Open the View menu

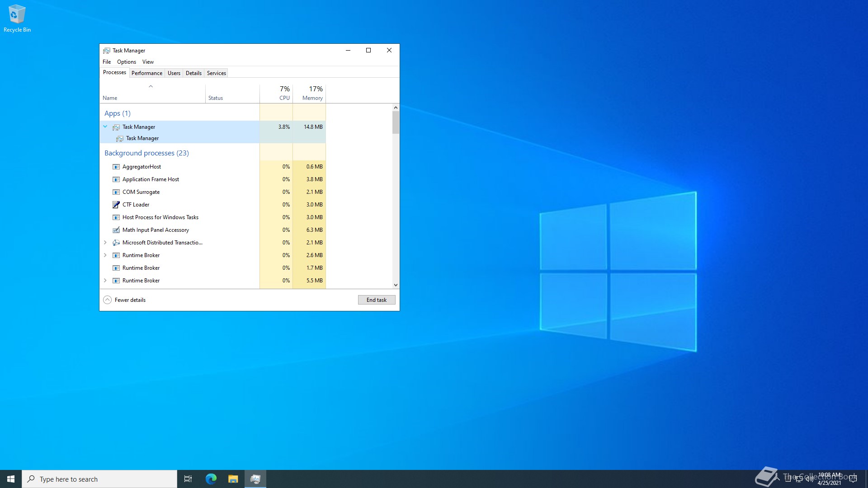pyautogui.click(x=148, y=62)
